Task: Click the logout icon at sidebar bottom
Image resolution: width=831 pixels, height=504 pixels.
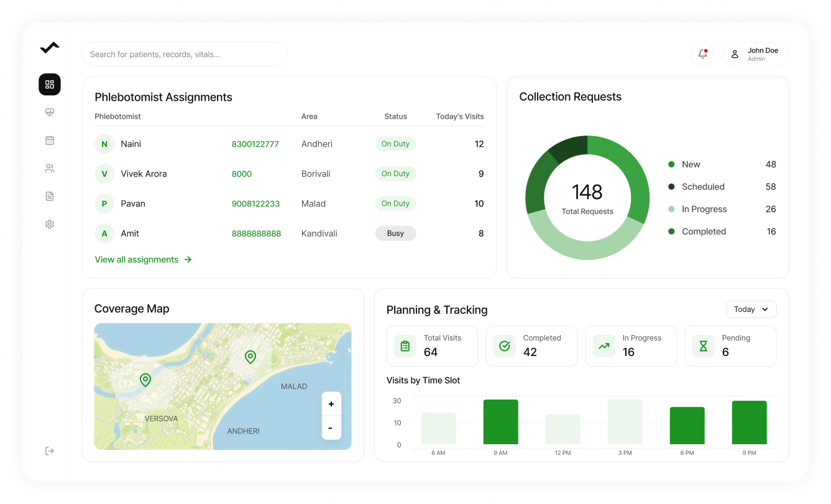Action: (50, 451)
